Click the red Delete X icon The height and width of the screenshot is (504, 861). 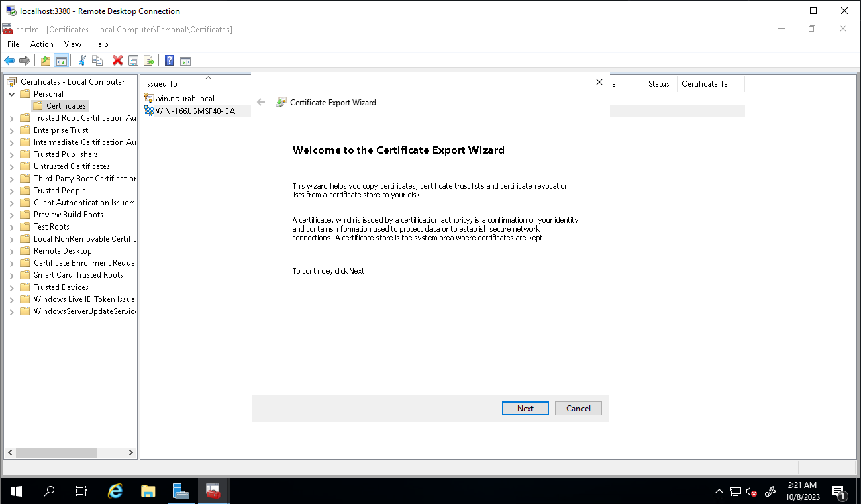click(x=118, y=61)
